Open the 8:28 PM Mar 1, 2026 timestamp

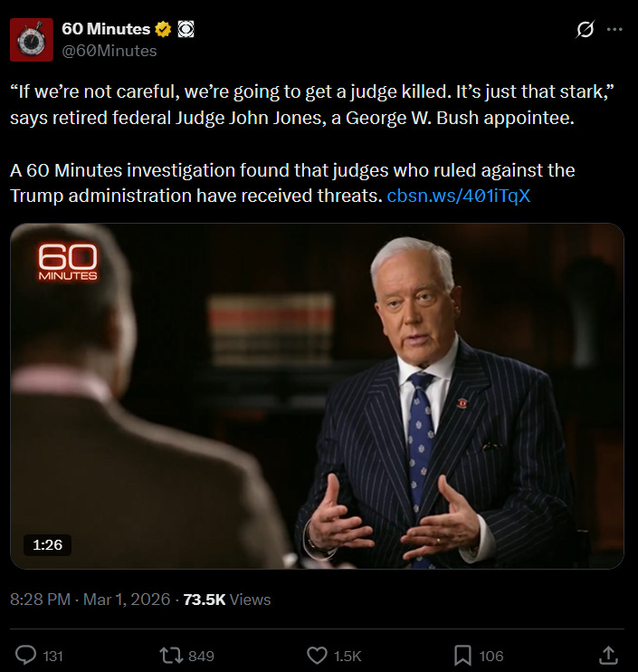click(90, 600)
